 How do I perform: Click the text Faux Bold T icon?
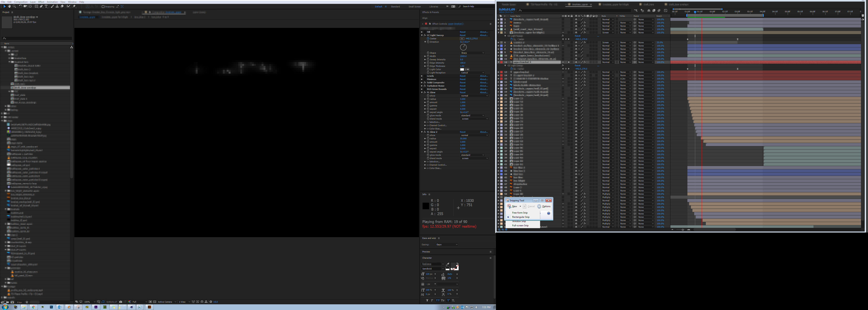click(x=427, y=301)
